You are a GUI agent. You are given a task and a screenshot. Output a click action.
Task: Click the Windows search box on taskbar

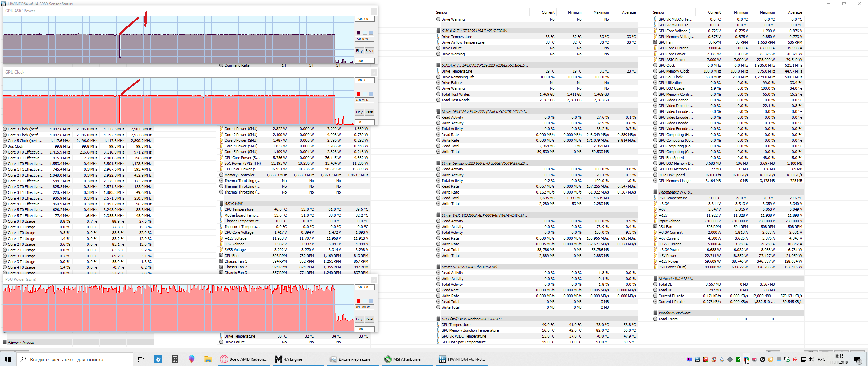point(75,359)
